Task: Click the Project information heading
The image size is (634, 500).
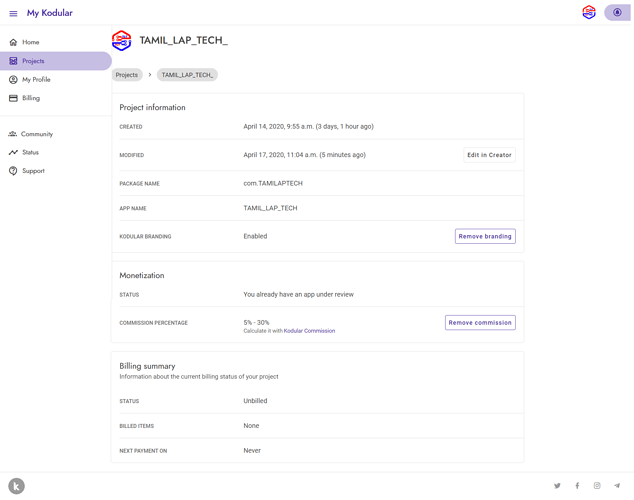Action: point(152,108)
